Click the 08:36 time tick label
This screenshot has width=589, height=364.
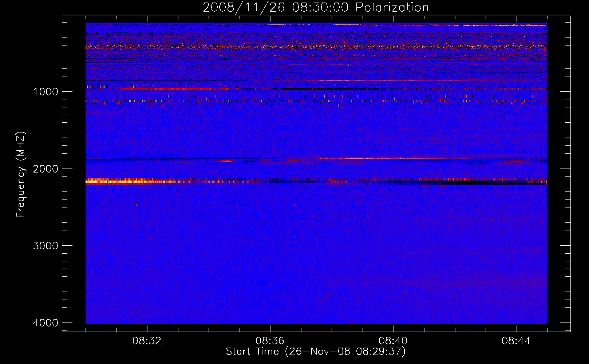point(270,341)
